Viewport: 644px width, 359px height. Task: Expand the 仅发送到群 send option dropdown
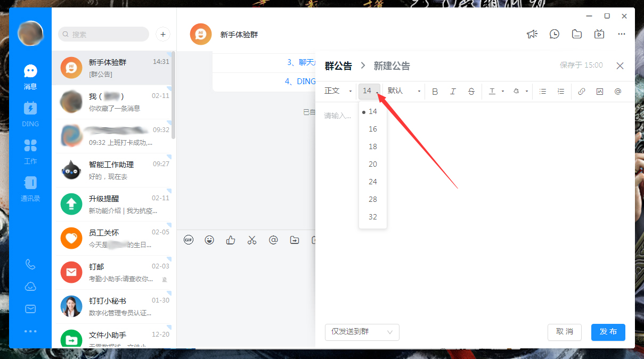click(362, 332)
